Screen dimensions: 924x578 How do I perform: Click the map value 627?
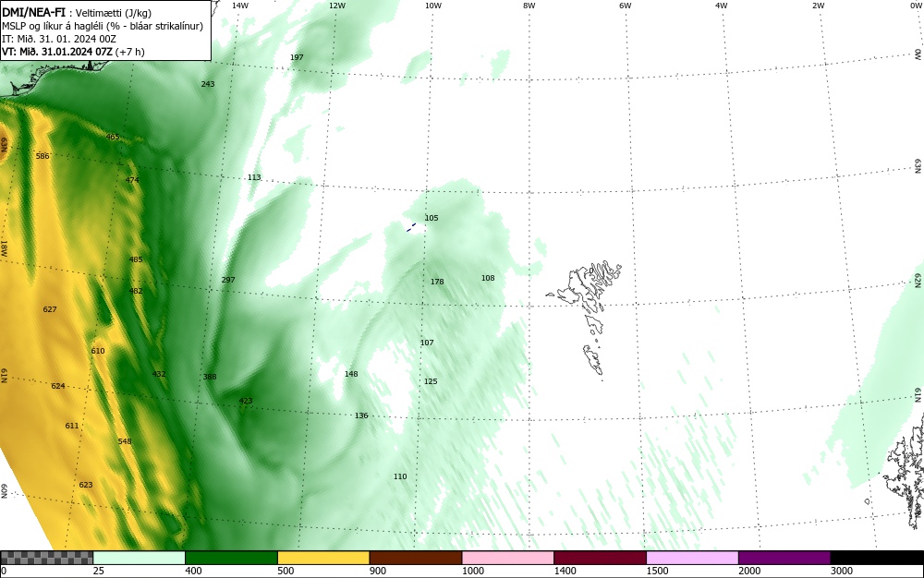pos(50,309)
